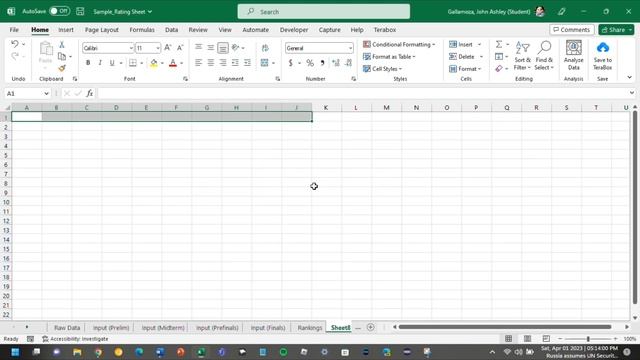Click the Share button
This screenshot has width=640, height=360.
point(616,30)
